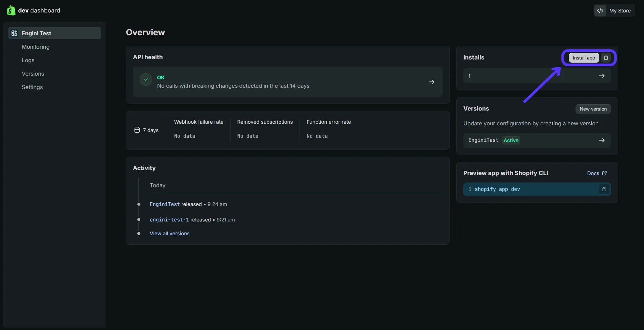Click the Shopify bag logo
The height and width of the screenshot is (330, 644).
pos(11,10)
